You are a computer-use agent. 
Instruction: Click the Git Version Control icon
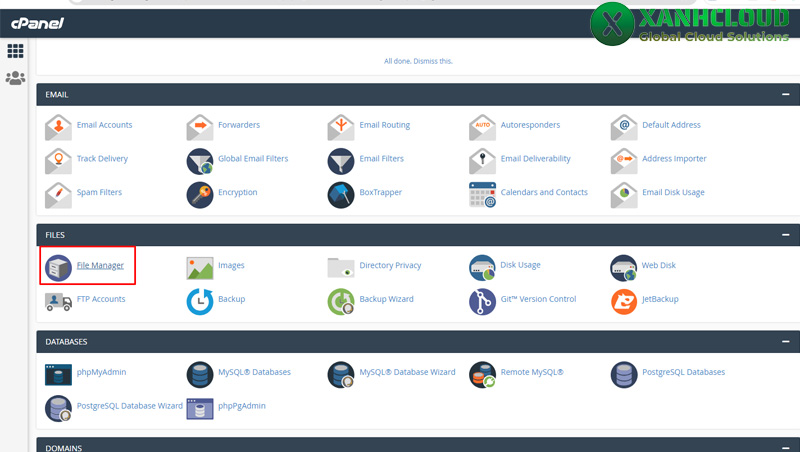[x=482, y=302]
